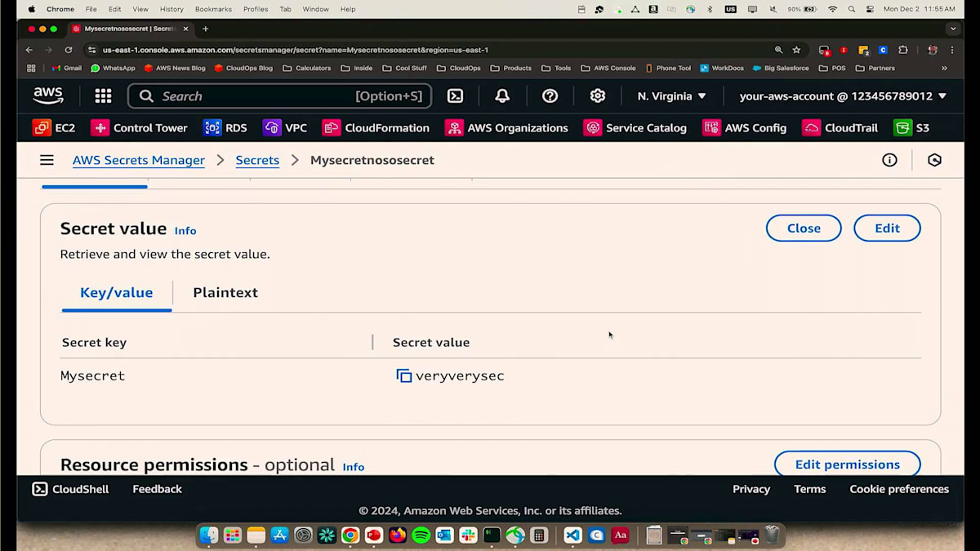Open the Chrome three-dot menu
Image resolution: width=980 pixels, height=551 pixels.
[x=953, y=50]
